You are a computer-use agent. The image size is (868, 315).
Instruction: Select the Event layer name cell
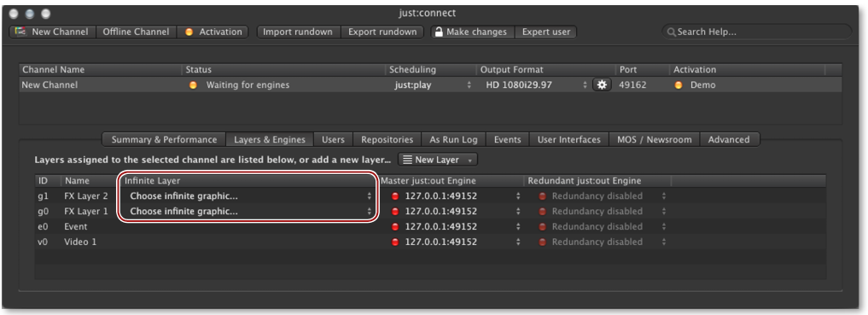[75, 227]
